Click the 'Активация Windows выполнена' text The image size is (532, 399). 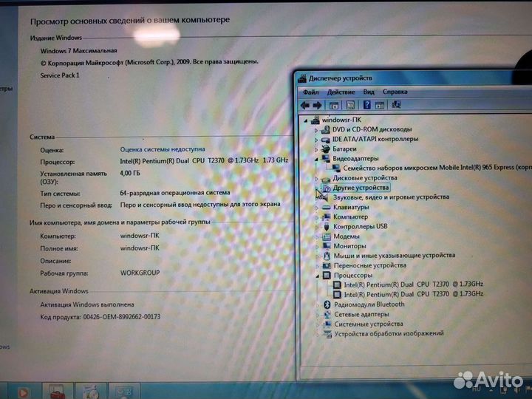tap(87, 304)
